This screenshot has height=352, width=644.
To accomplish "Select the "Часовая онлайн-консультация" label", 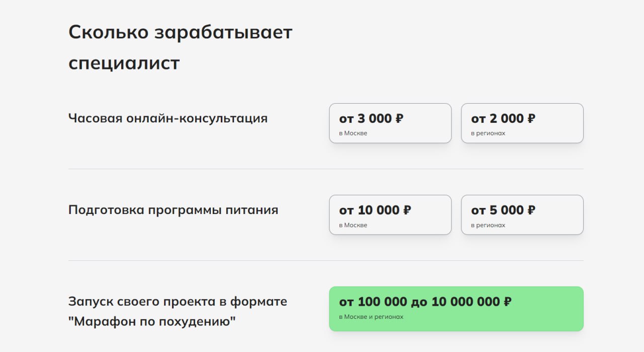I will coord(168,118).
